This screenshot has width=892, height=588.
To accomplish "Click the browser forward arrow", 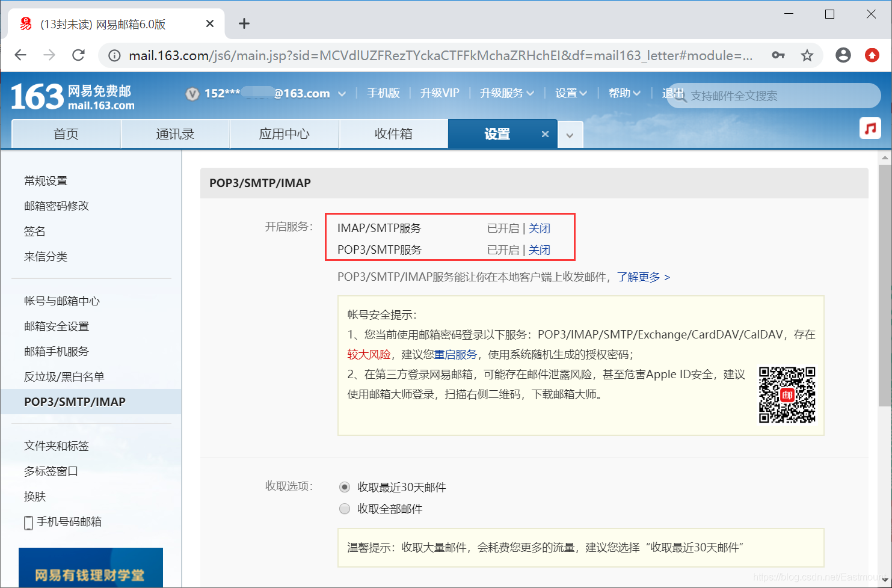I will click(49, 55).
